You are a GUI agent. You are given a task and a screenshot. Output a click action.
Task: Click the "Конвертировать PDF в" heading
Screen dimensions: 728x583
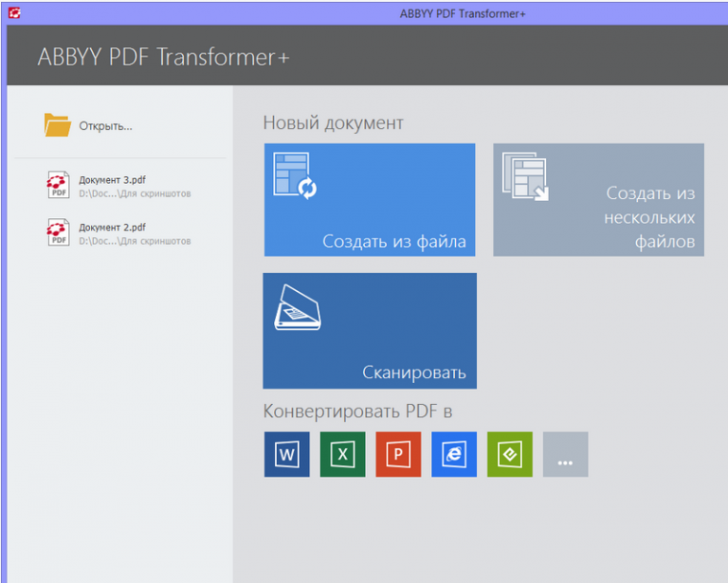(357, 411)
